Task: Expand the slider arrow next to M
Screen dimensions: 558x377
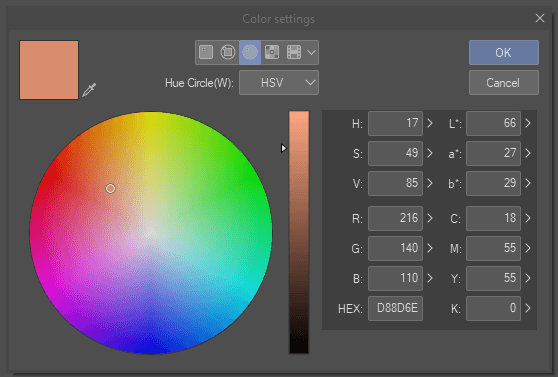Action: pos(528,248)
